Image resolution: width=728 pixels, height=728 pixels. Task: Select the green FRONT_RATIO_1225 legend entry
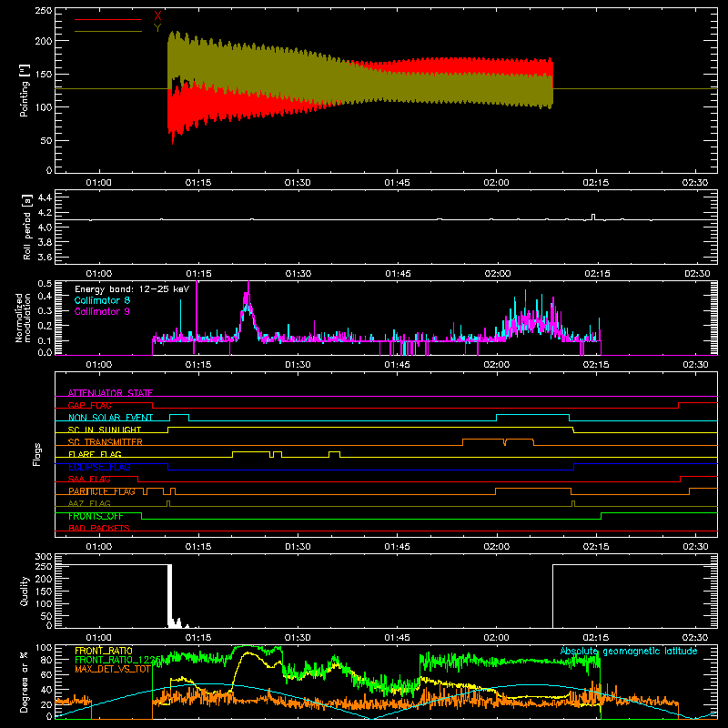[x=118, y=660]
